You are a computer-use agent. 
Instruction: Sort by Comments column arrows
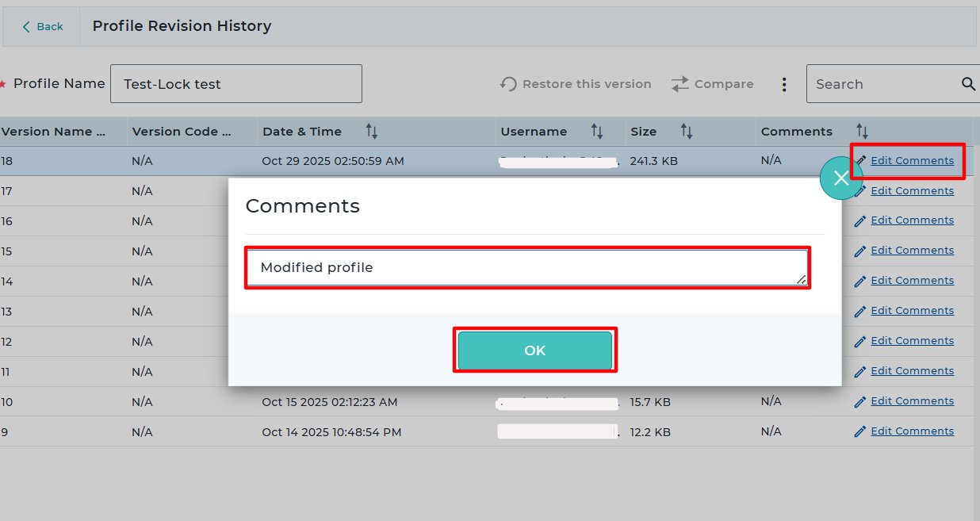point(863,132)
